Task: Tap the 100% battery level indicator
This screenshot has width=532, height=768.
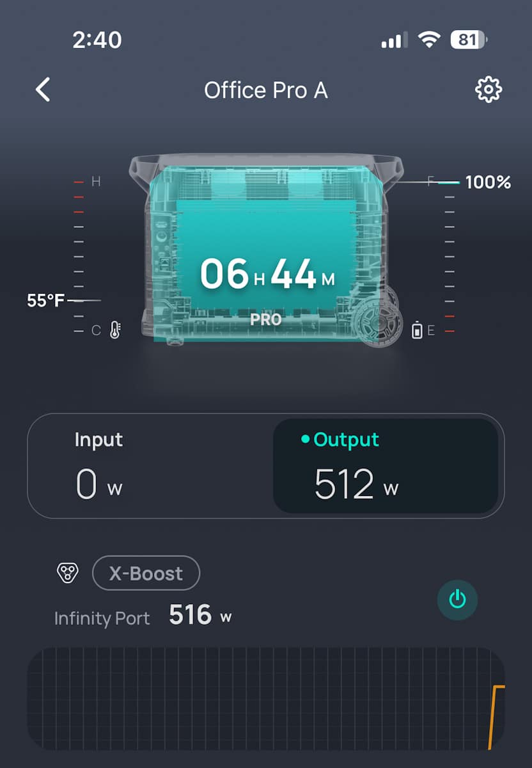Action: point(488,182)
